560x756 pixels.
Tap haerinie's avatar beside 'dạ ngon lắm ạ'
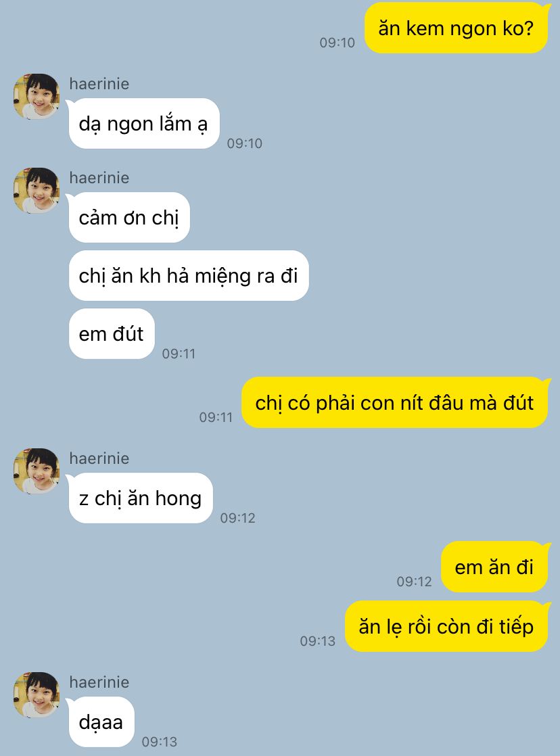pos(37,97)
